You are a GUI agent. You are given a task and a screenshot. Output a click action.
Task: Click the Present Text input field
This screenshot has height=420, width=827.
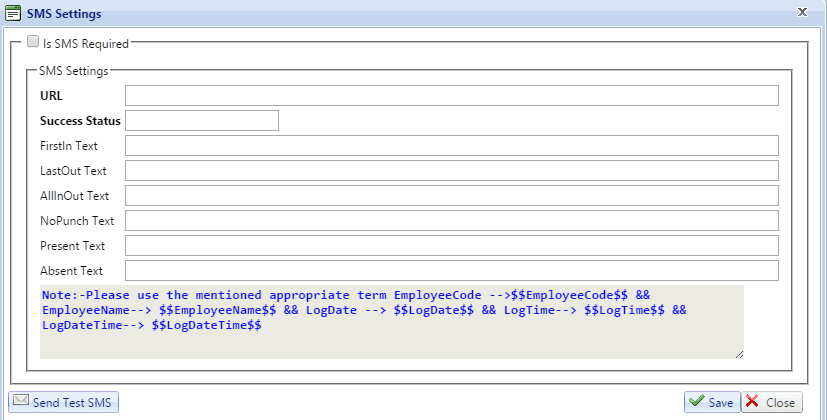[x=451, y=245]
